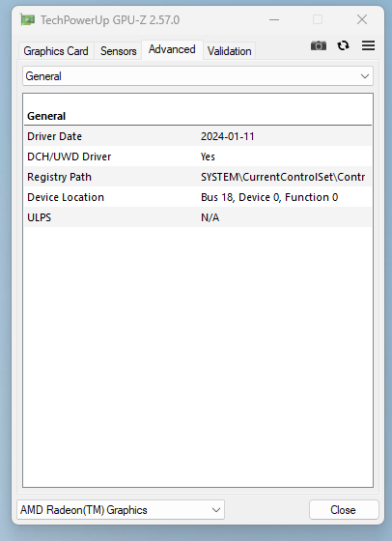
Task: Open the AMD Radeon(TM) Graphics selector
Action: click(x=121, y=510)
